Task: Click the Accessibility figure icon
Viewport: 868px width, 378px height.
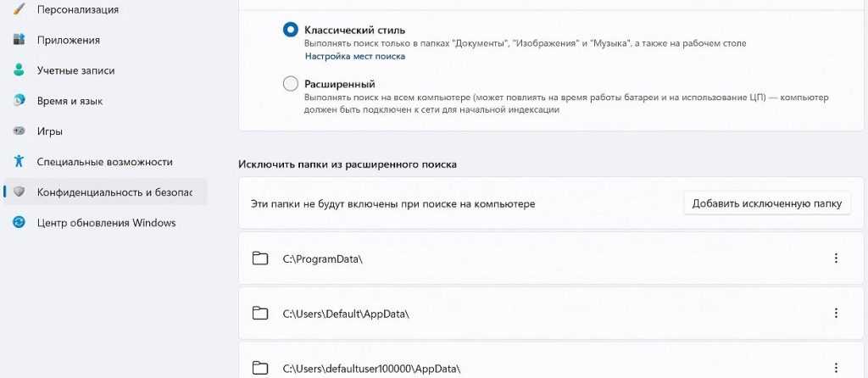Action: [19, 161]
